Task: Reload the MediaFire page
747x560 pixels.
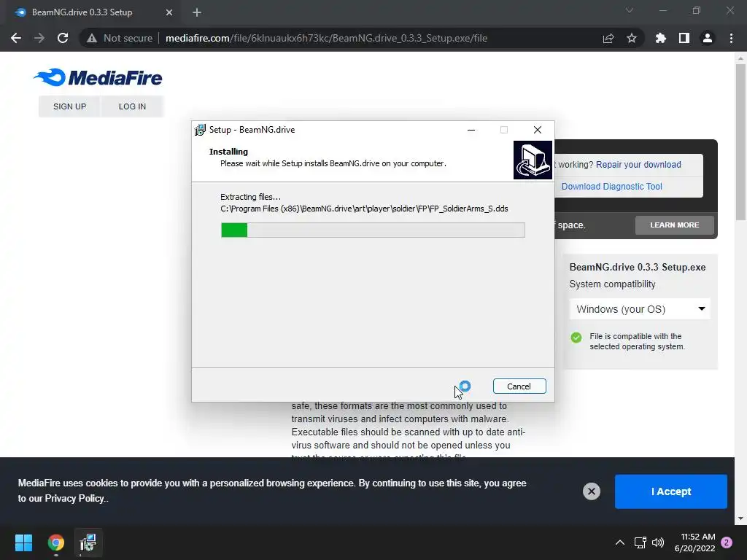Action: click(x=63, y=38)
